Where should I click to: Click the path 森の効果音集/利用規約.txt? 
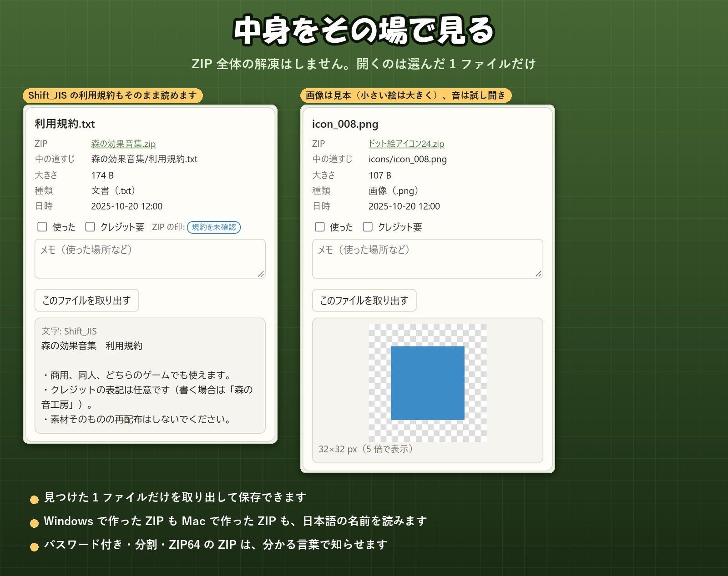point(144,159)
